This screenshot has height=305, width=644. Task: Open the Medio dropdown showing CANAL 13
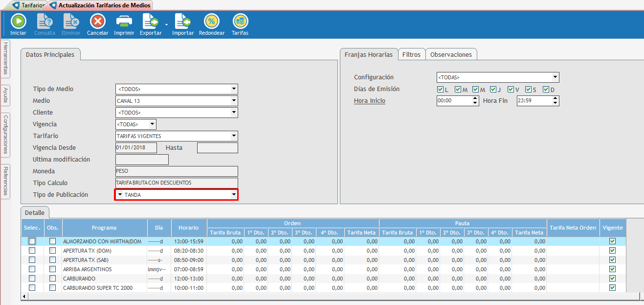pyautogui.click(x=234, y=101)
